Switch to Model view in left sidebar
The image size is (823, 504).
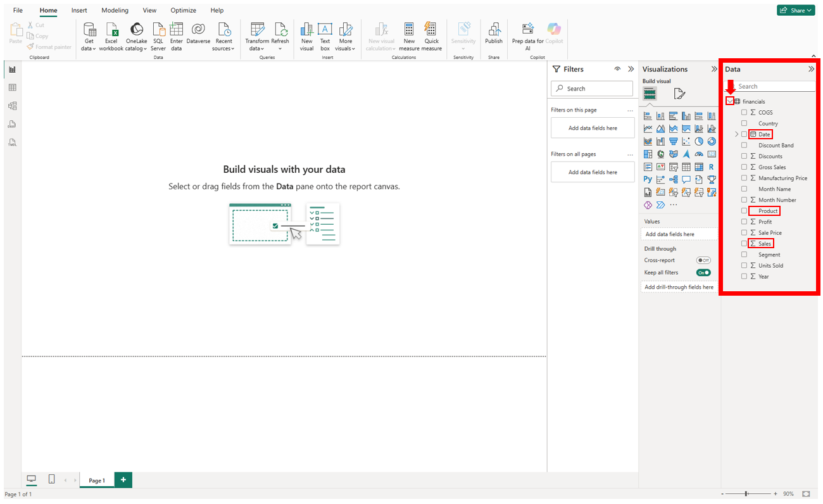click(12, 106)
